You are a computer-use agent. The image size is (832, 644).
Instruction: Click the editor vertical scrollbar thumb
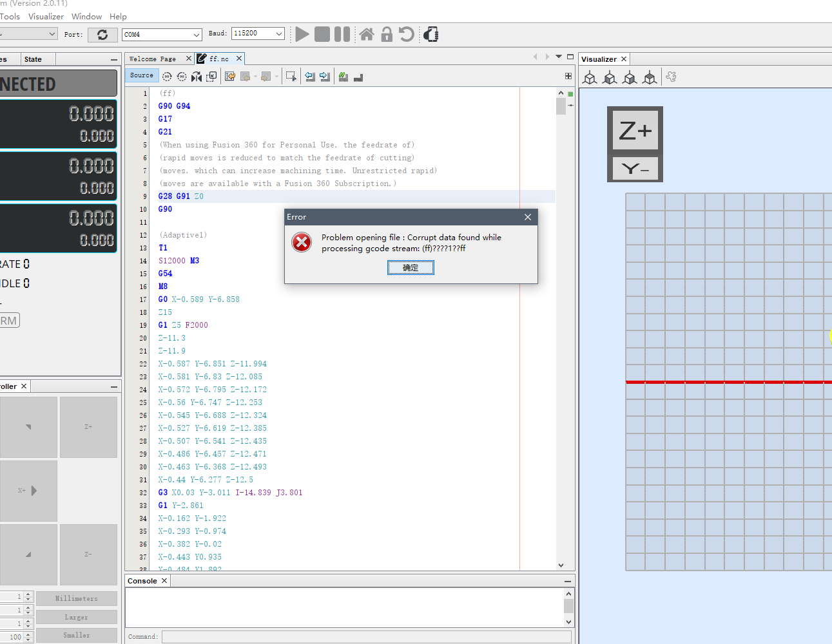click(561, 106)
